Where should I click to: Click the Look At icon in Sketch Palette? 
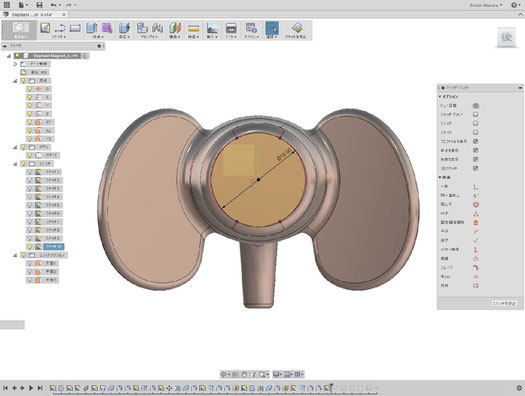coord(476,105)
